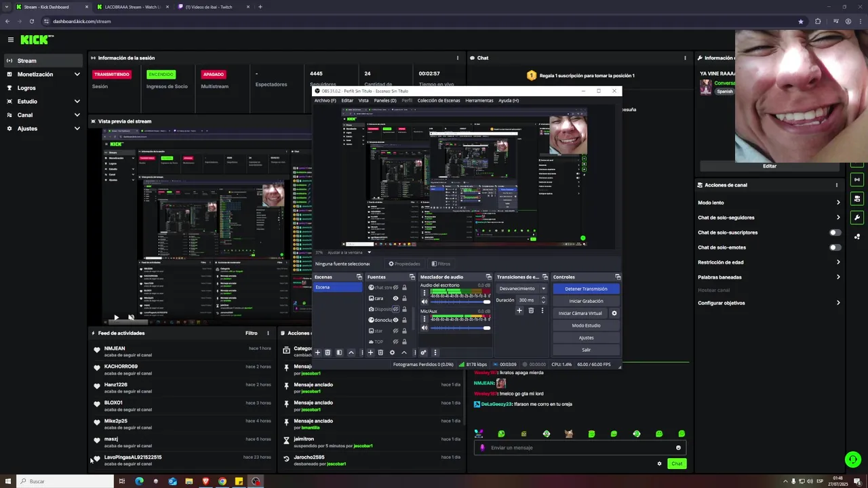Open the green support headset bubble

click(x=853, y=460)
